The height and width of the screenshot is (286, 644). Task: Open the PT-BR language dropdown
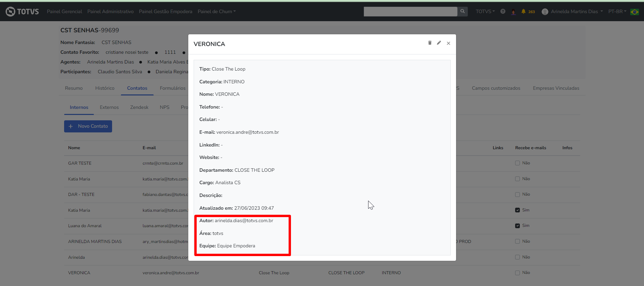[617, 11]
